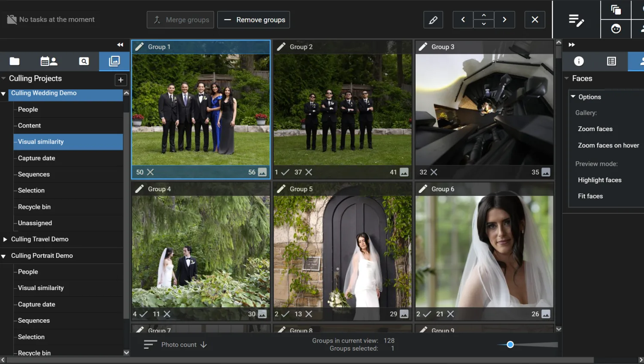Toggle Highlight faces preview mode
Viewport: 644px width, 364px height.
coord(599,180)
